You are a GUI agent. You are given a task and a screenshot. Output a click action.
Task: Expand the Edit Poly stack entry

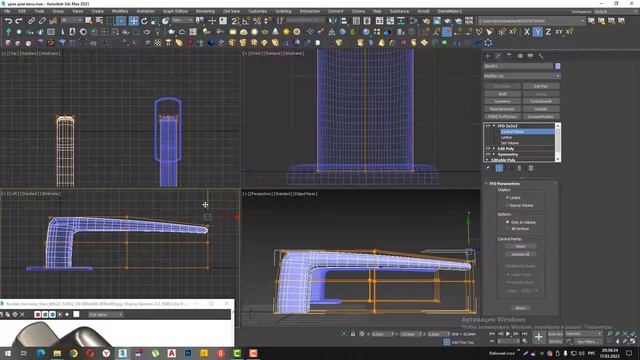[494, 149]
